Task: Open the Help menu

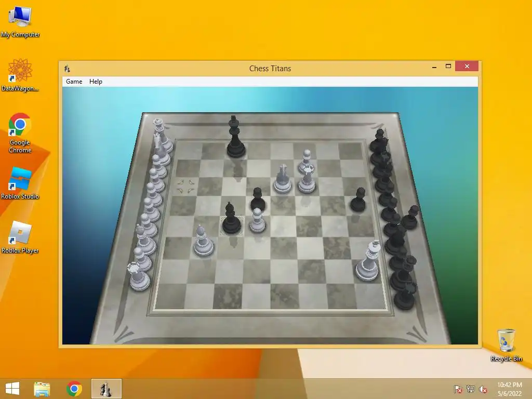Action: 96,82
